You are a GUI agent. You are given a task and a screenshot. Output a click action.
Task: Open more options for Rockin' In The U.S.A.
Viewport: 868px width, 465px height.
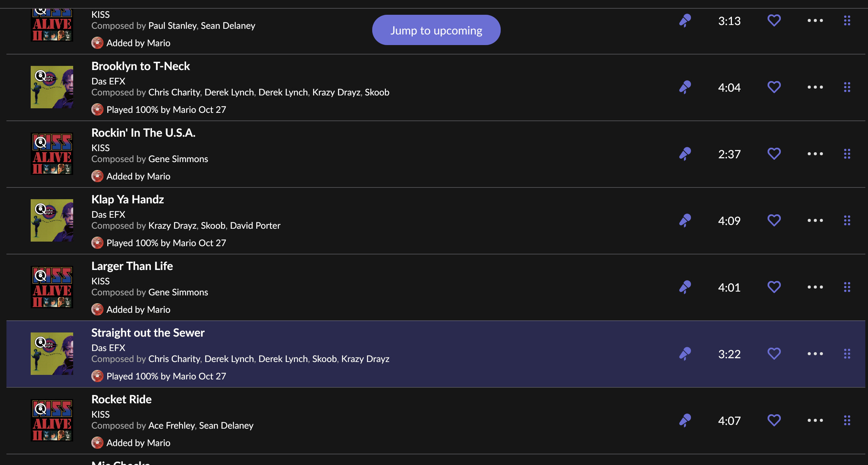815,154
